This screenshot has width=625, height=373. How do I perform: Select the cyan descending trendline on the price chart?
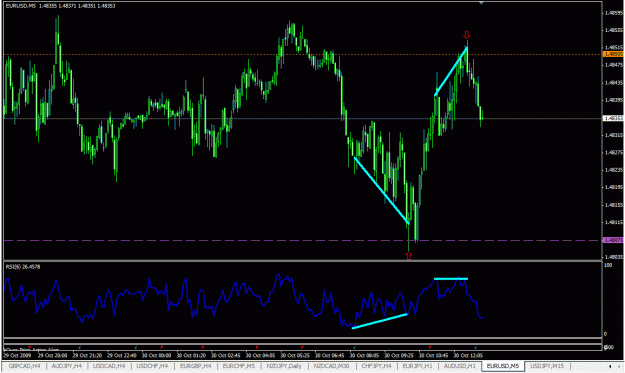[381, 190]
